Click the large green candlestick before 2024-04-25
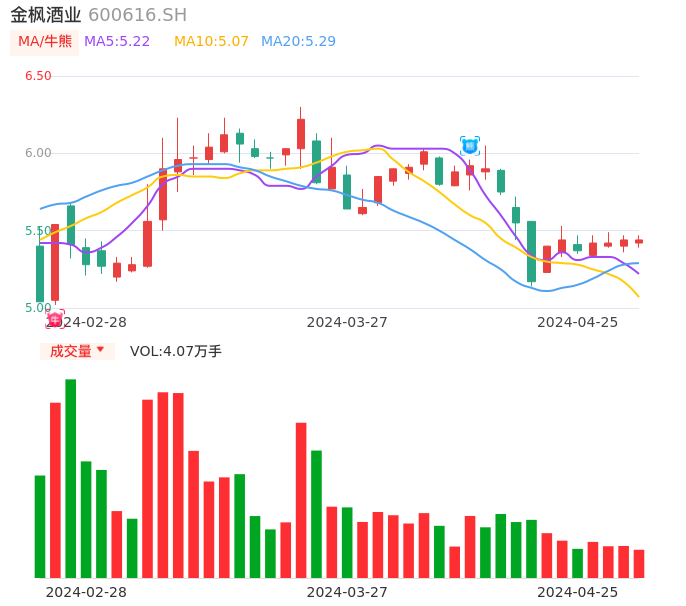Viewport: 686px width, 606px height. point(532,252)
